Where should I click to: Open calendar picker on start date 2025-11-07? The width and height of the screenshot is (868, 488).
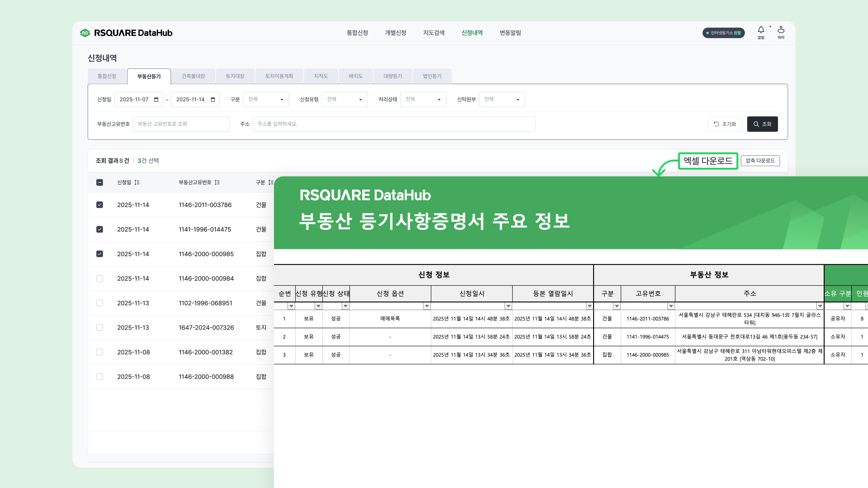(x=156, y=100)
